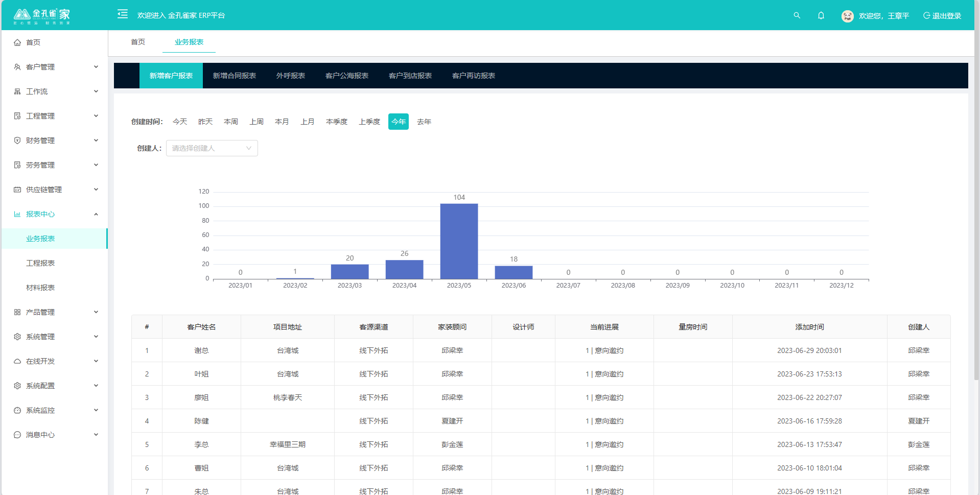Filter created time by 昨天
The image size is (980, 495).
205,122
